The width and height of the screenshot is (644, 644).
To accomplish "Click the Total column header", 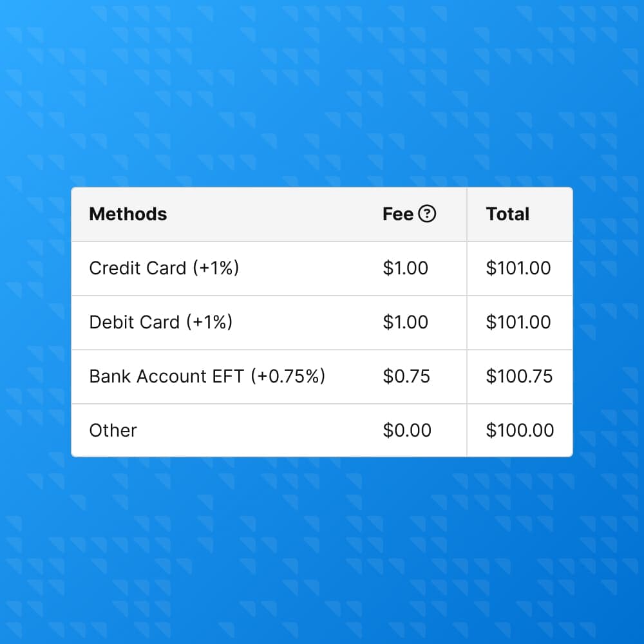I will pyautogui.click(x=507, y=214).
